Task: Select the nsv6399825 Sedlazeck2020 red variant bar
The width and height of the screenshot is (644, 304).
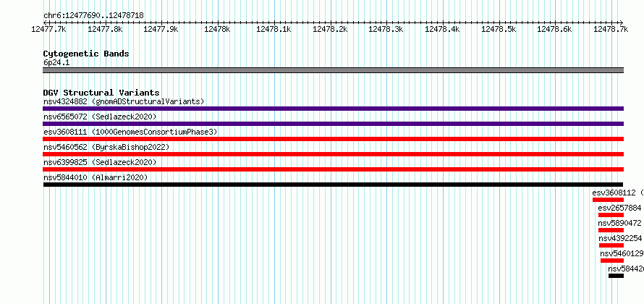Action: (x=333, y=169)
